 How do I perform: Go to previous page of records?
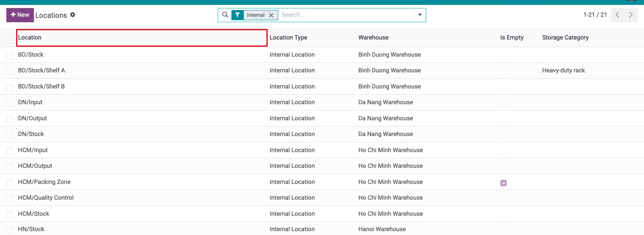coord(617,15)
